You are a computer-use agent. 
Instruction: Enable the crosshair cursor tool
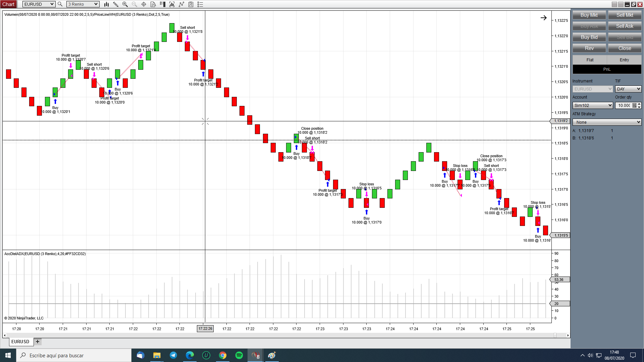144,4
